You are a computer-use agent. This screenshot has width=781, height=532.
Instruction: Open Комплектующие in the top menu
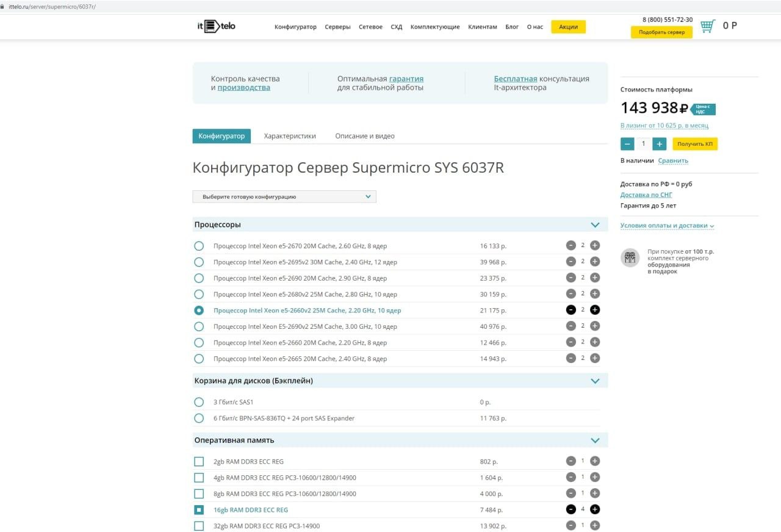pos(435,27)
